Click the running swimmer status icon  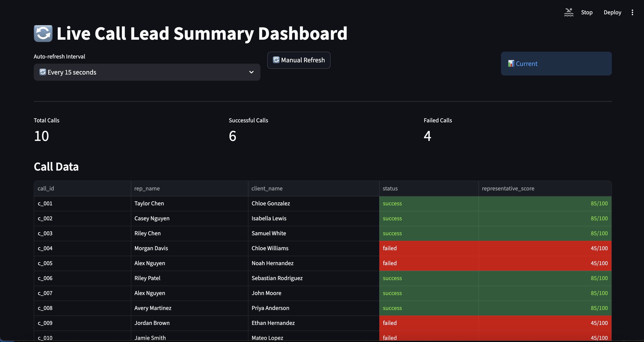coord(569,12)
